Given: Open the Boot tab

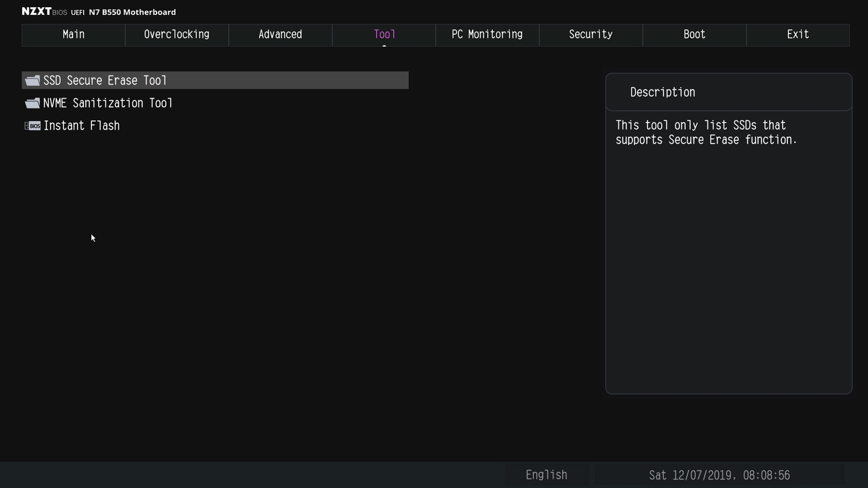Looking at the screenshot, I should [x=694, y=35].
